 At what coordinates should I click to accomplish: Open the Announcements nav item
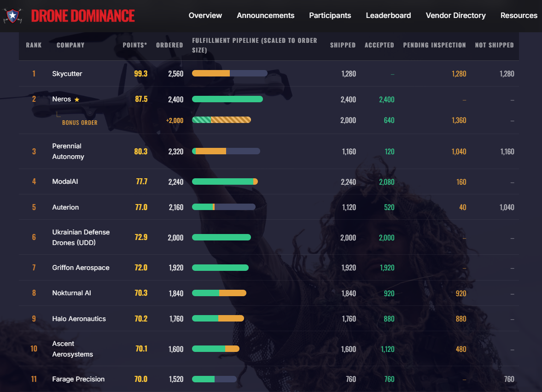coord(265,16)
